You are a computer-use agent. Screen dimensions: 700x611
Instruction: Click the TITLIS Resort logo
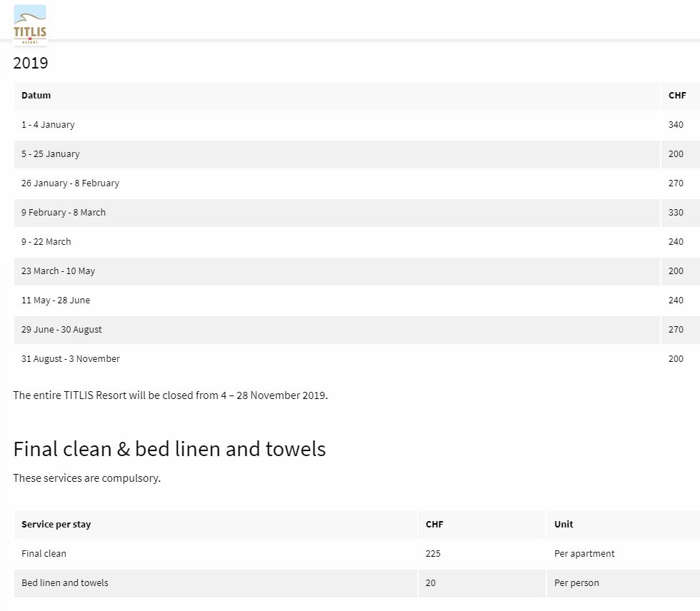click(30, 25)
